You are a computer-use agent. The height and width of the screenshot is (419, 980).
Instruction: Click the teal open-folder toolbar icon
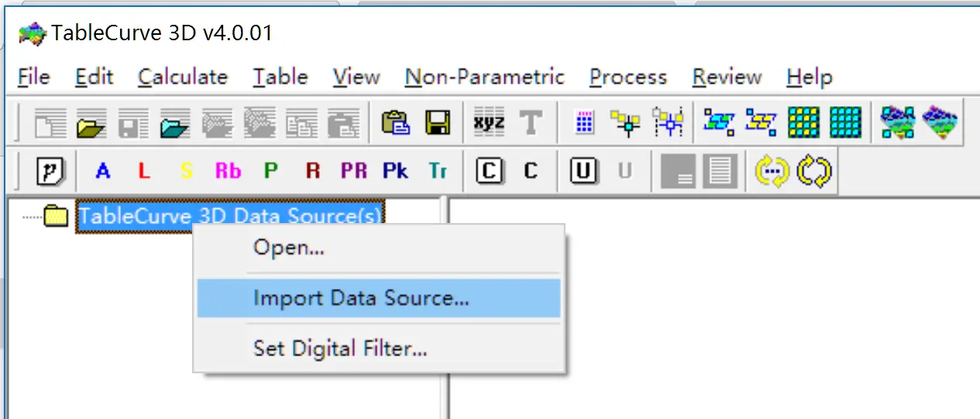[176, 123]
